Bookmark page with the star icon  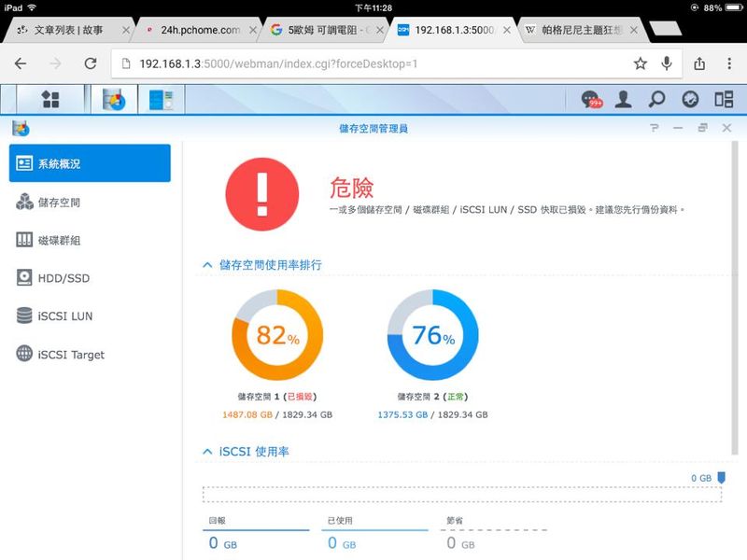click(x=641, y=63)
